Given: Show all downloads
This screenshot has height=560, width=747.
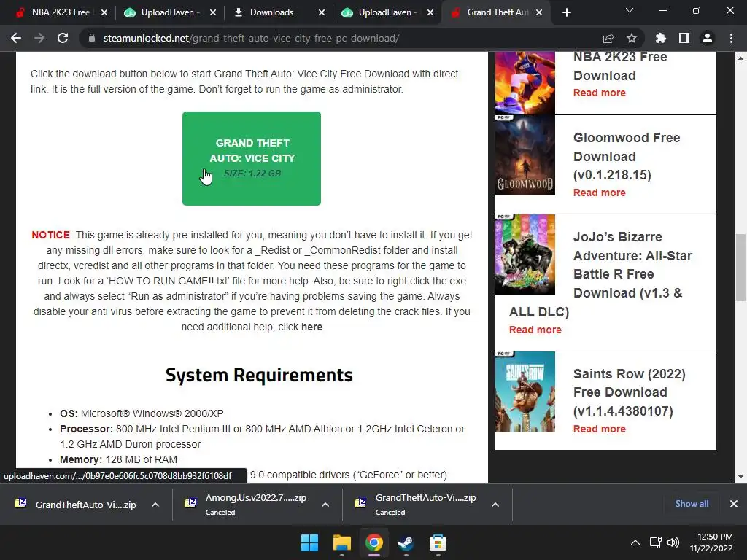Looking at the screenshot, I should point(692,504).
